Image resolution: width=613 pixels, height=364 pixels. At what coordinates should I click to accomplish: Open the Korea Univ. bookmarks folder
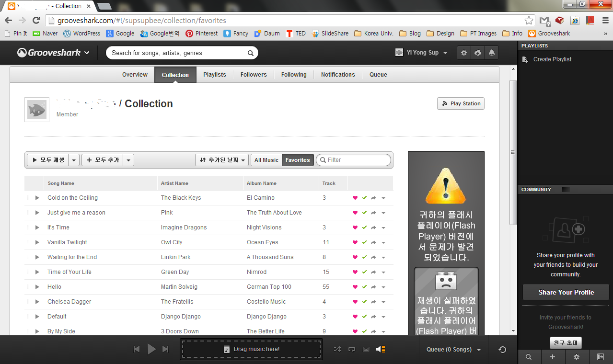(374, 34)
